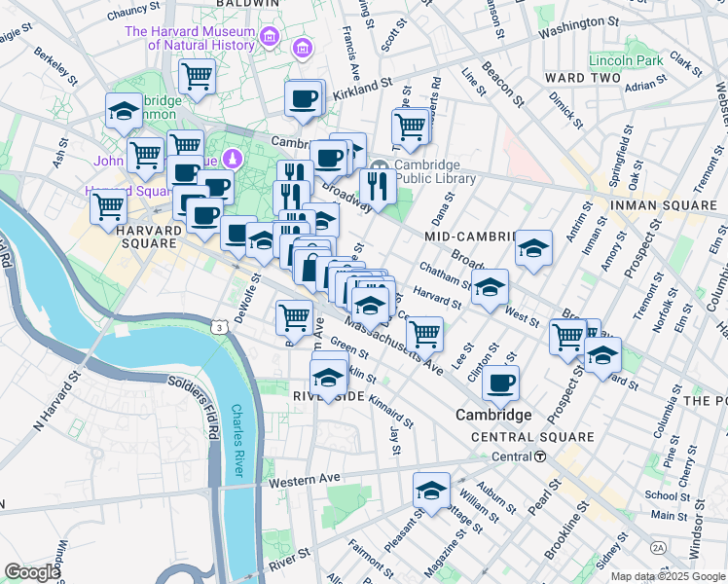Click the 2A route shield near Sidney St
The width and height of the screenshot is (728, 584).
658,548
